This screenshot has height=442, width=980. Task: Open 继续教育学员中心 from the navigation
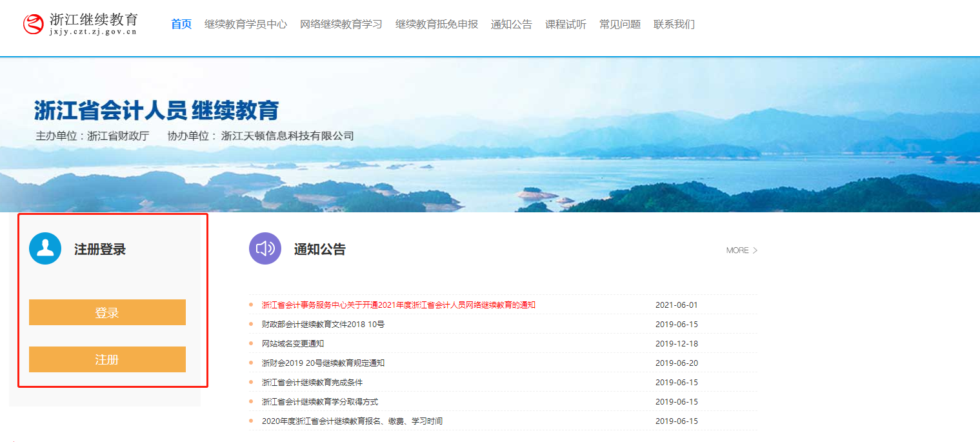pyautogui.click(x=246, y=24)
